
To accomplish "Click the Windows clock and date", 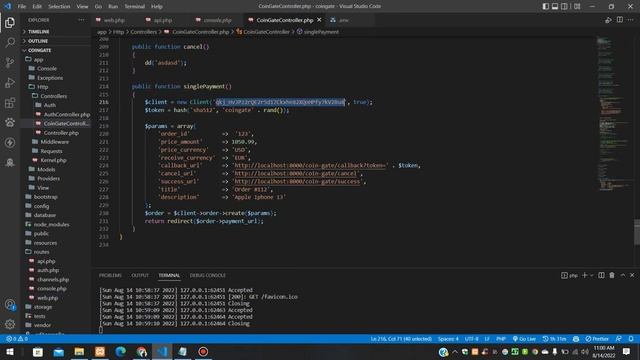I will click(x=604, y=351).
